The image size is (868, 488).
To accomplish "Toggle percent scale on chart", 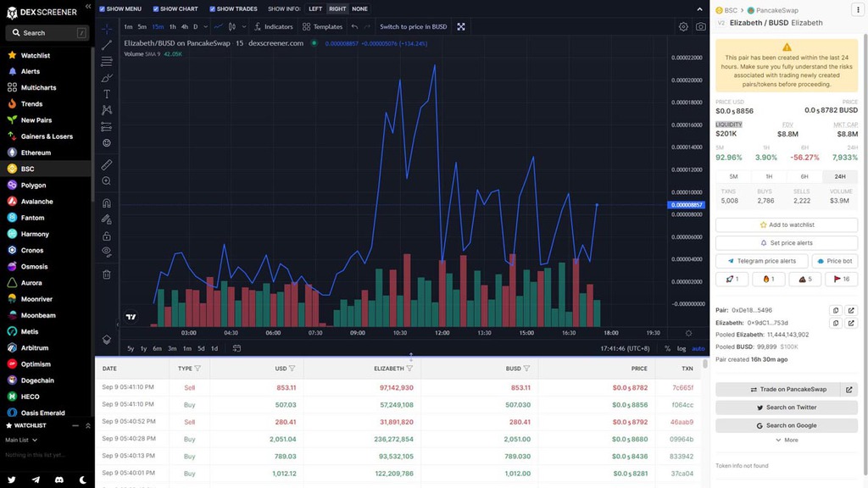I will pos(667,348).
